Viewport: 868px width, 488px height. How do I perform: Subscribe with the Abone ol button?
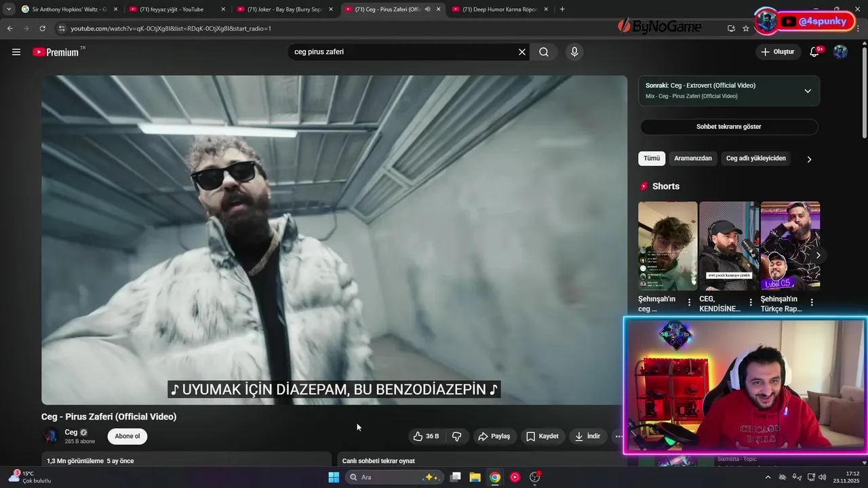coord(127,436)
